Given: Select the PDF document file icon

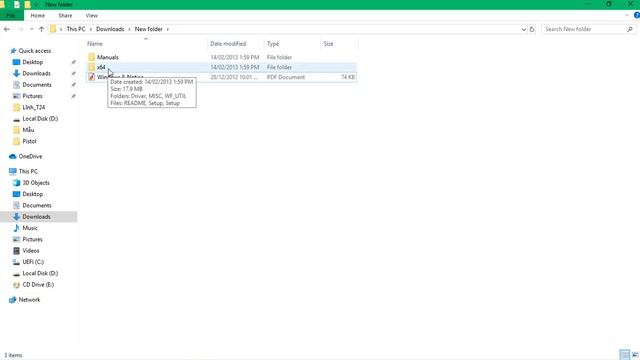Looking at the screenshot, I should point(91,77).
